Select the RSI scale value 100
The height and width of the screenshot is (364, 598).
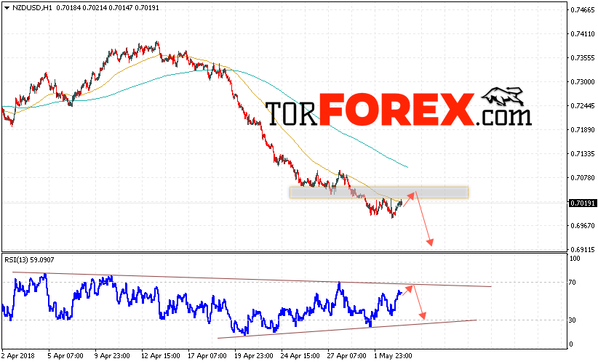pos(574,259)
